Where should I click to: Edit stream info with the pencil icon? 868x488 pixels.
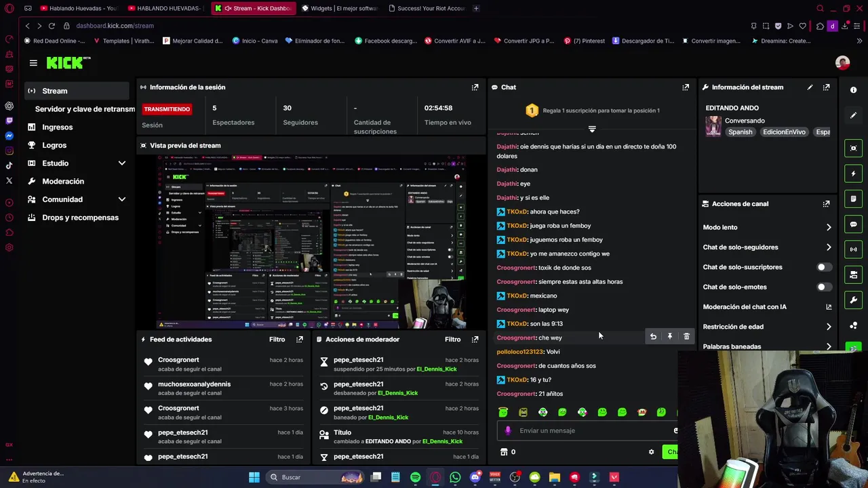(x=810, y=87)
